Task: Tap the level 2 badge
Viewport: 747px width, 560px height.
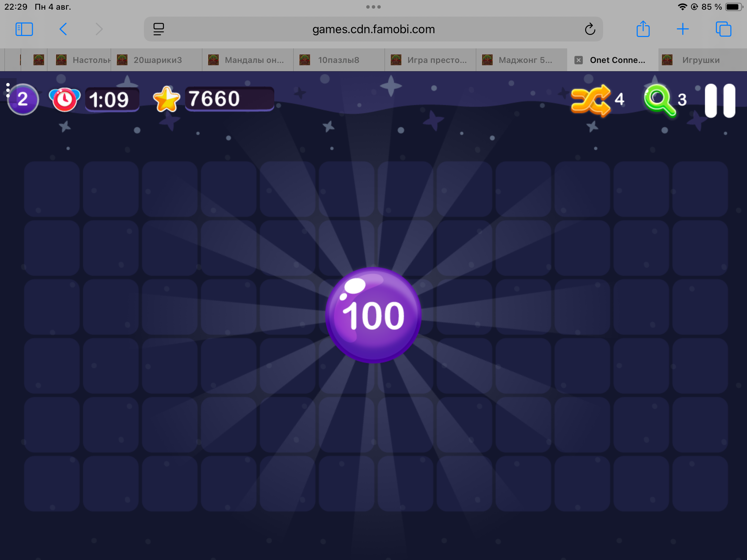Action: (x=23, y=100)
